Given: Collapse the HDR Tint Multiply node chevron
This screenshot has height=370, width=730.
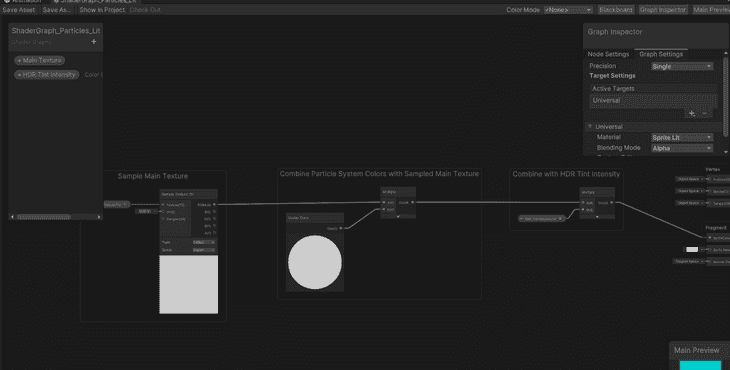Looking at the screenshot, I should tap(597, 216).
